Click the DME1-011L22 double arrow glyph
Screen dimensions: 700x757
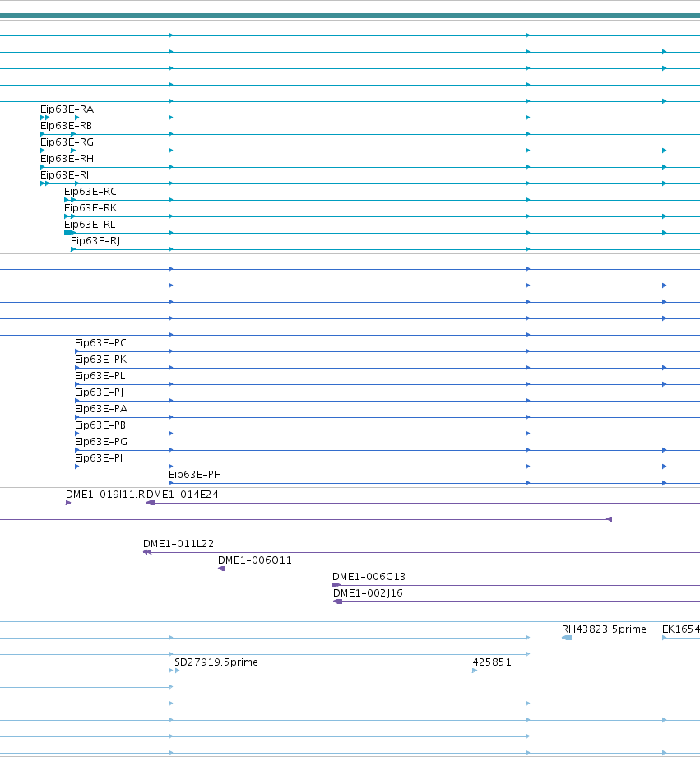coord(147,552)
